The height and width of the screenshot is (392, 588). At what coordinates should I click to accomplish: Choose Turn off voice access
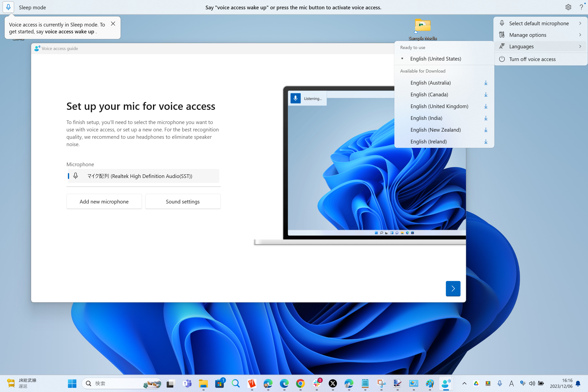tap(532, 59)
